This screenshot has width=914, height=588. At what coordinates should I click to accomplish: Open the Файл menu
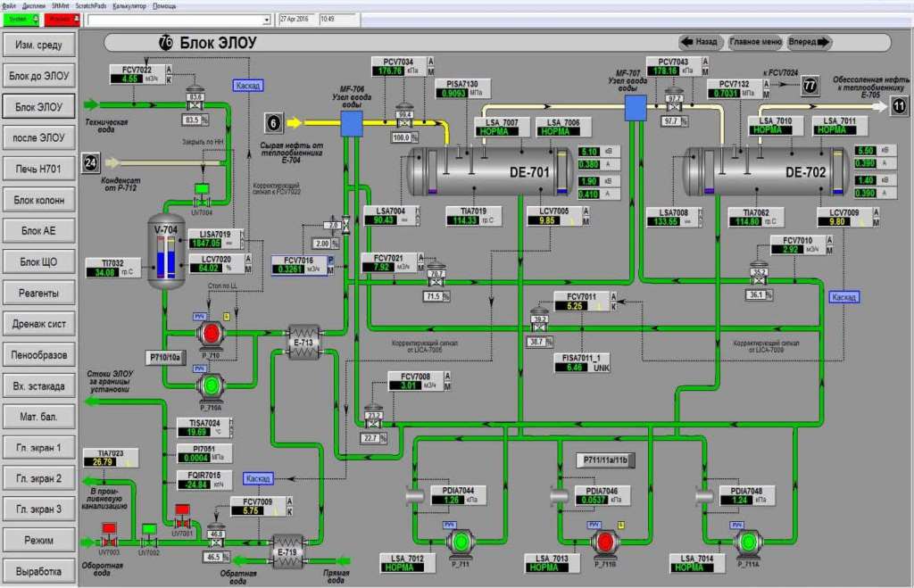[9, 6]
